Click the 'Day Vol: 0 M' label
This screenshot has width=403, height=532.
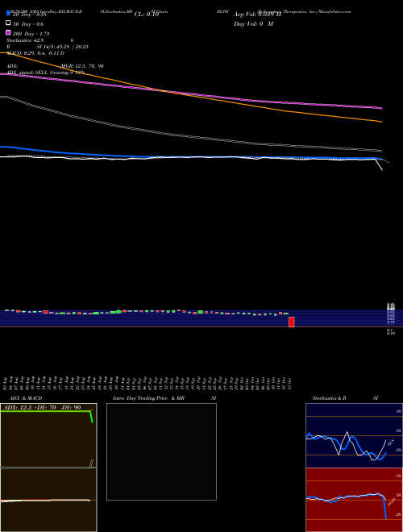pyautogui.click(x=253, y=24)
